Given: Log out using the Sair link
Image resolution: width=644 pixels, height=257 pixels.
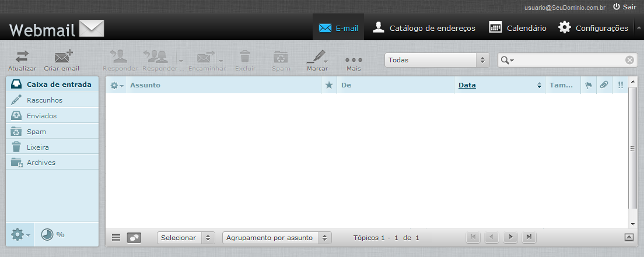Looking at the screenshot, I should pos(624,7).
